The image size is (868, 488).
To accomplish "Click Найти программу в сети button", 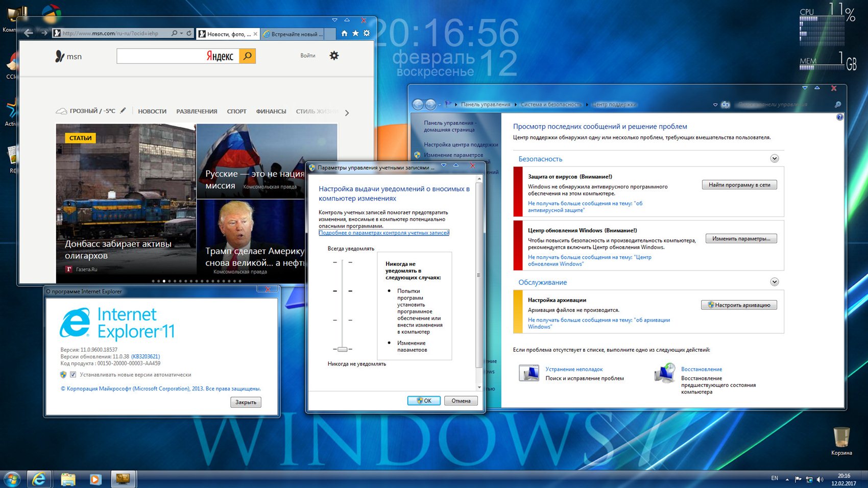I will point(739,185).
